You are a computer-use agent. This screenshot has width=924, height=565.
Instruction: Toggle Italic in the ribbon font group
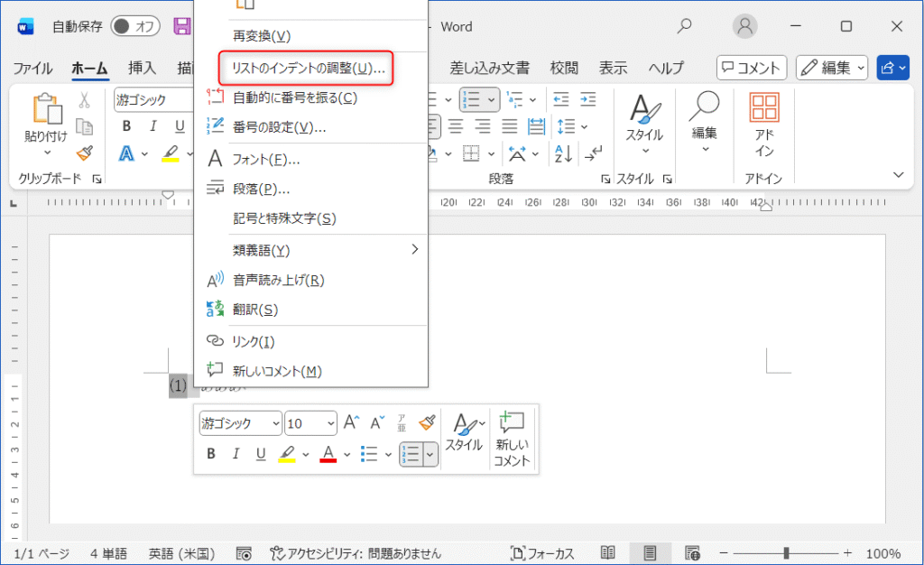click(153, 126)
